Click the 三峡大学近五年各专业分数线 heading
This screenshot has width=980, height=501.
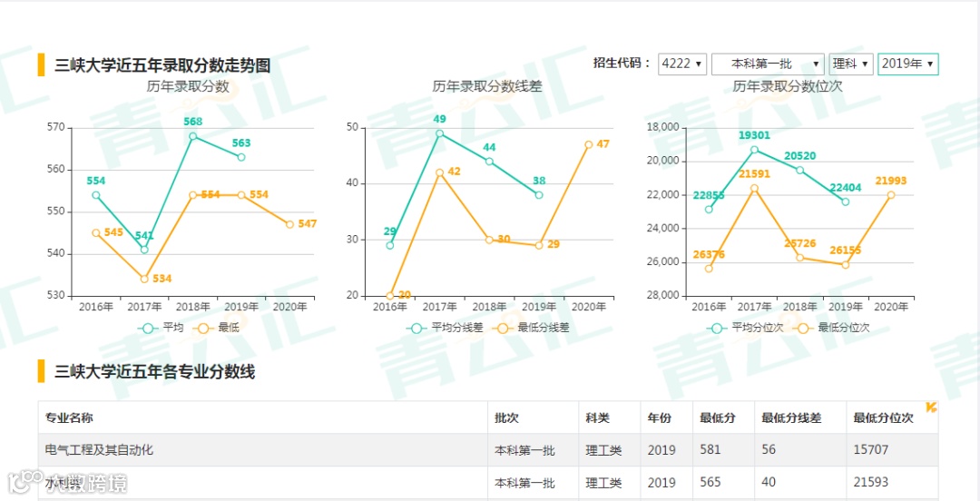click(155, 371)
